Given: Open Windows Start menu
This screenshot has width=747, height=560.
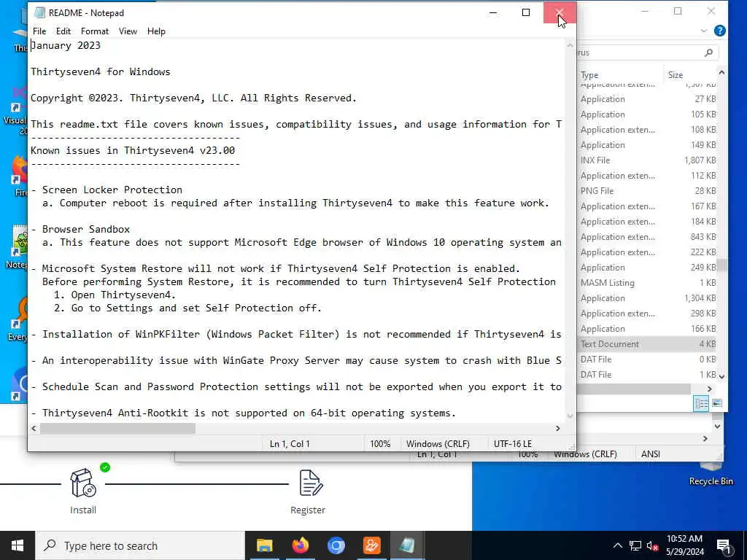Looking at the screenshot, I should pyautogui.click(x=18, y=545).
